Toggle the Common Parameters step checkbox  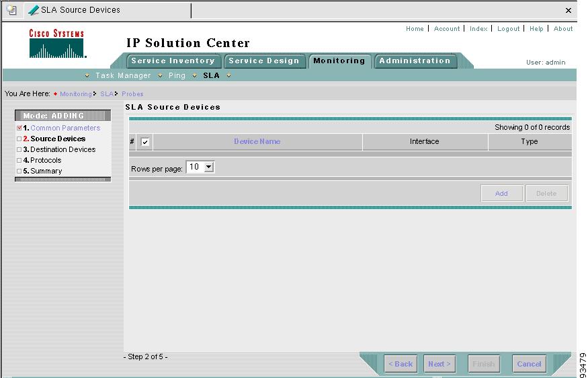19,128
